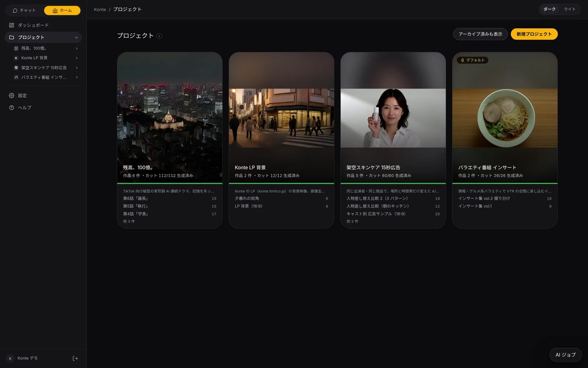
Task: Collapse the プロジェクト sidebar section chevron
Action: coord(76,38)
